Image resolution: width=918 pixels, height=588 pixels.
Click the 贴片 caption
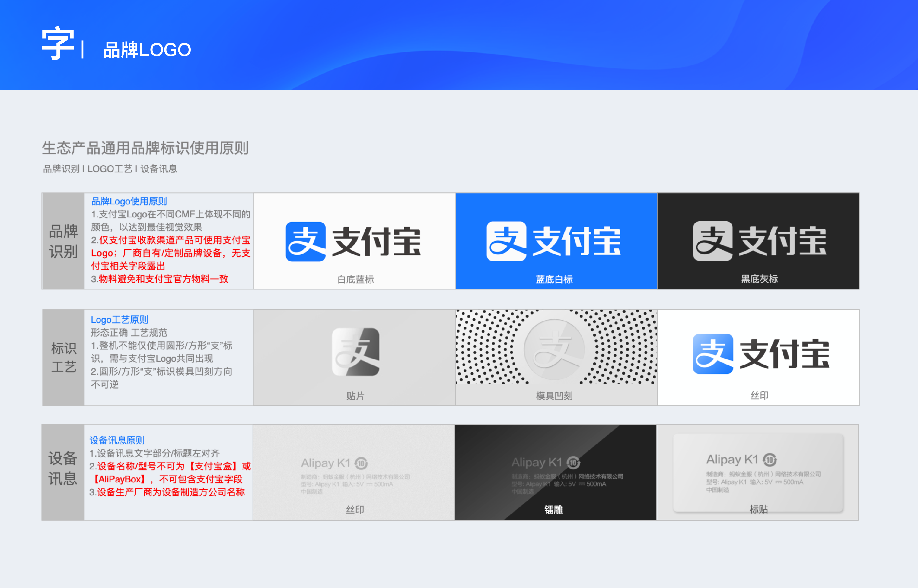point(355,396)
